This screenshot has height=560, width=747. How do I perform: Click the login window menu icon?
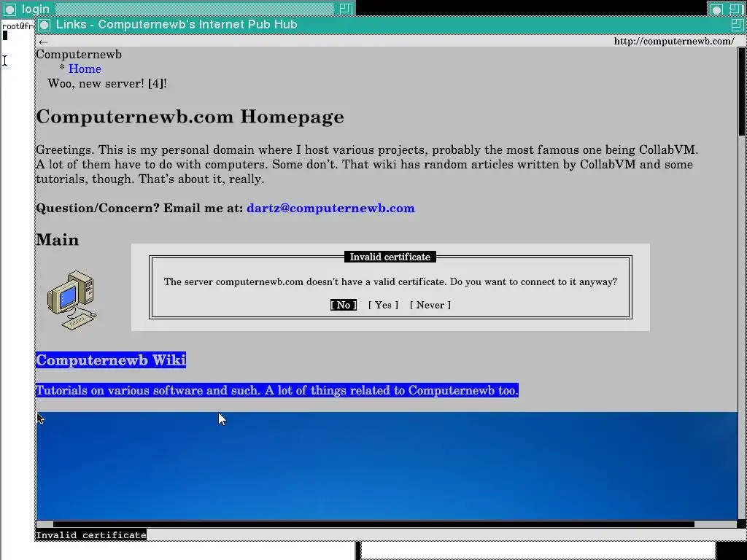pyautogui.click(x=9, y=9)
